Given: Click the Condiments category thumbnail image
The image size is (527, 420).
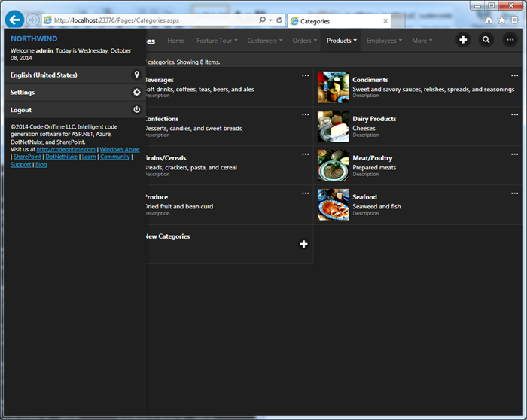Looking at the screenshot, I should click(334, 87).
